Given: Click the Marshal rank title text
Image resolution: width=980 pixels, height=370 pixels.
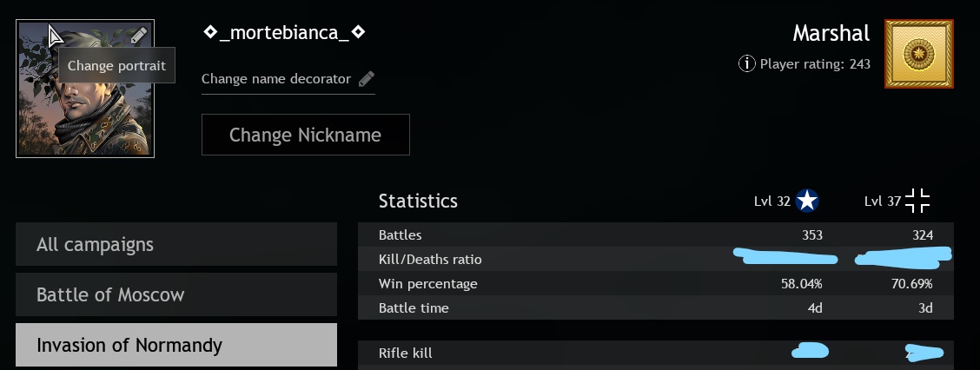Looking at the screenshot, I should click(831, 33).
